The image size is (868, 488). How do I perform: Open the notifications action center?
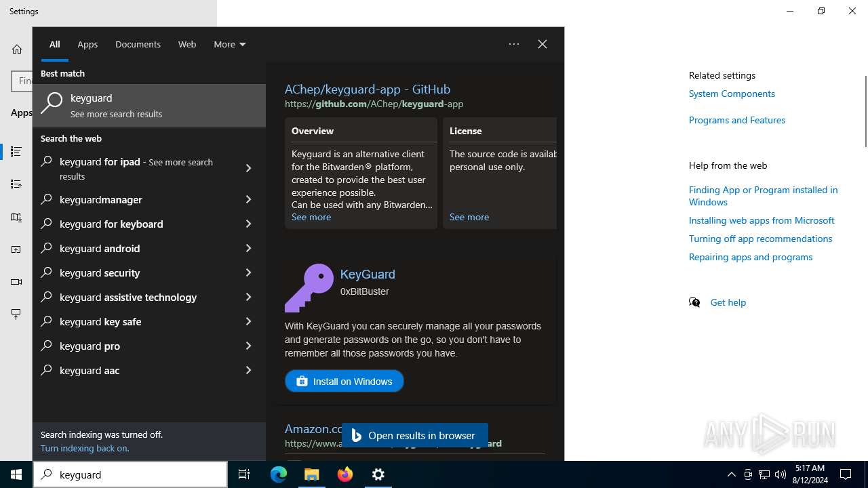tap(846, 474)
